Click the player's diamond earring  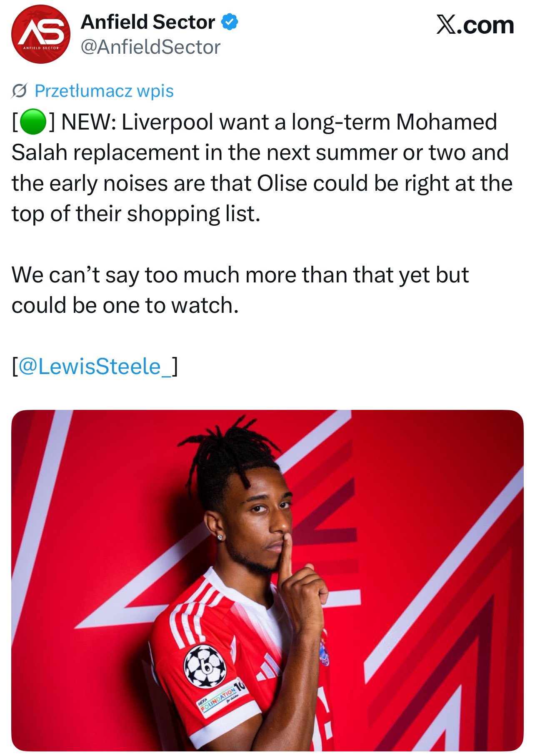pyautogui.click(x=220, y=538)
